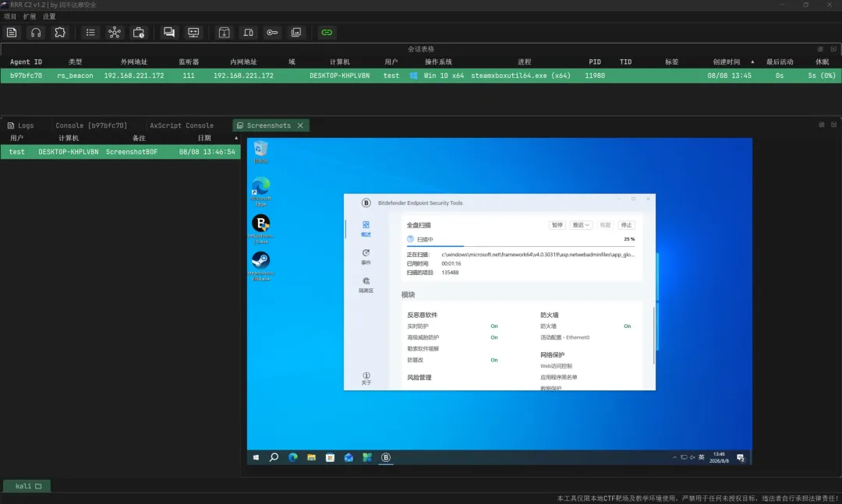Click the search magnifier in captured taskbar
The image size is (842, 504).
click(x=274, y=457)
